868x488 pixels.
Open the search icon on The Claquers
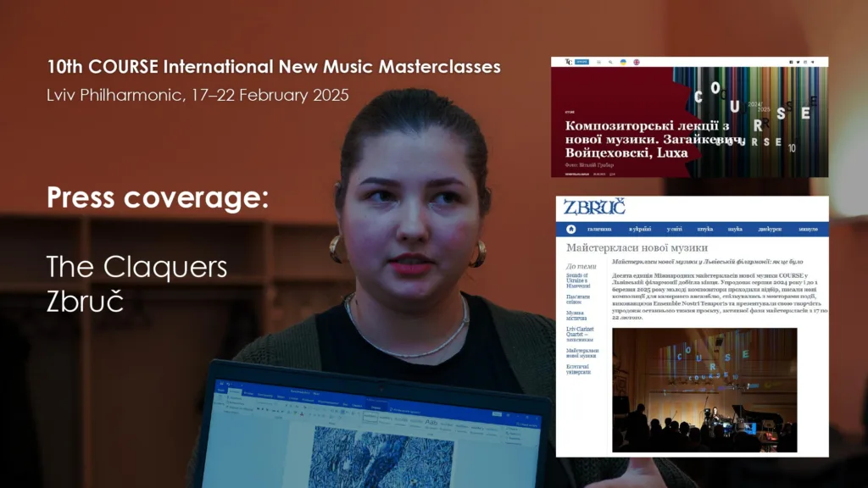tap(610, 62)
